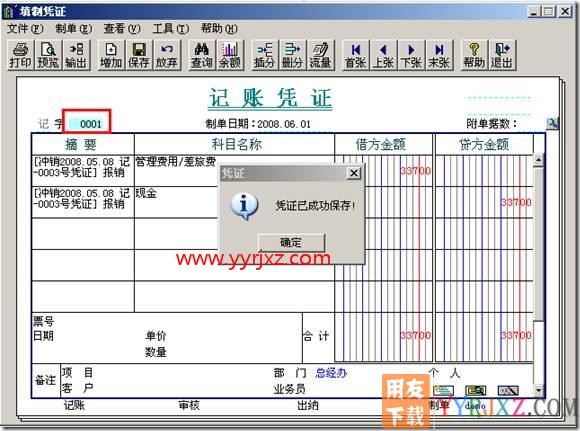Add a new voucher with 增加
This screenshot has width=580, height=431.
pos(111,55)
